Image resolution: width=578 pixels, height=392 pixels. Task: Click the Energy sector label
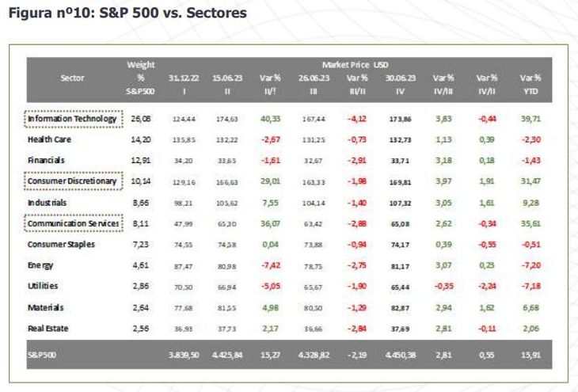pos(42,265)
